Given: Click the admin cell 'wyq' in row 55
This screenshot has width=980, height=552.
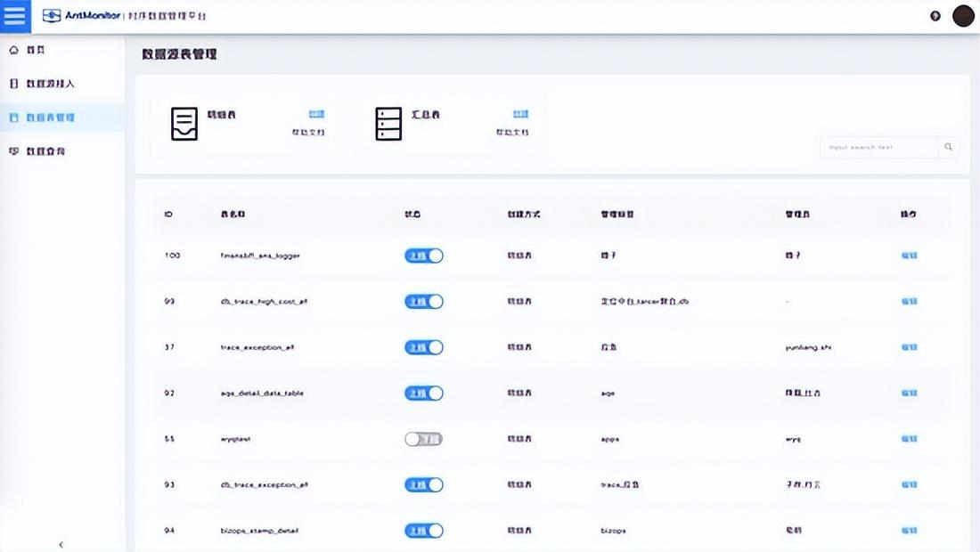Looking at the screenshot, I should [x=793, y=439].
